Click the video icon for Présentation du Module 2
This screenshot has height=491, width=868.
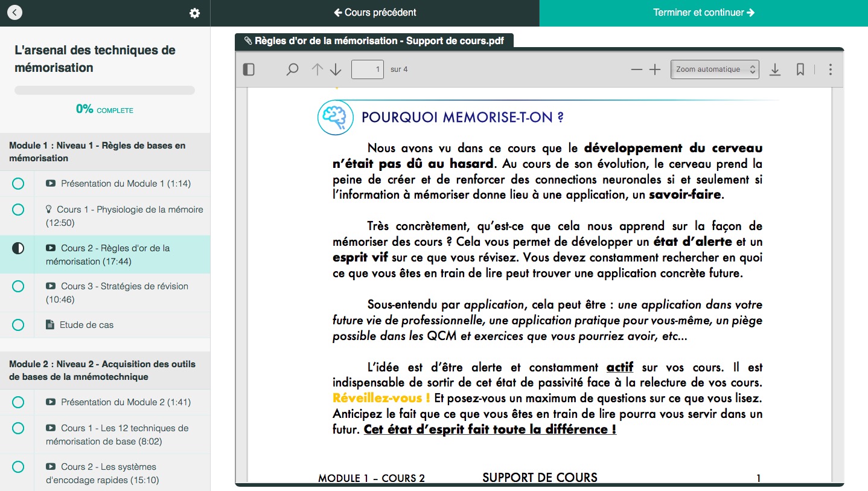click(x=51, y=402)
